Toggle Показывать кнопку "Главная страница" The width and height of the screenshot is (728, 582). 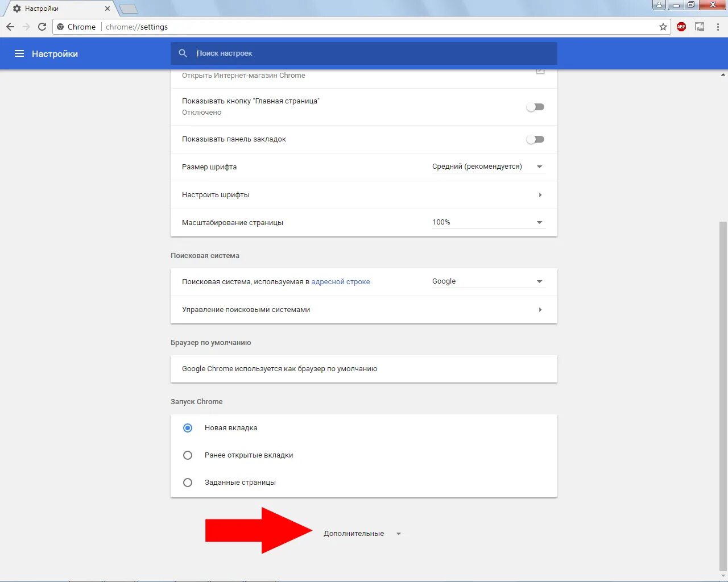[535, 107]
